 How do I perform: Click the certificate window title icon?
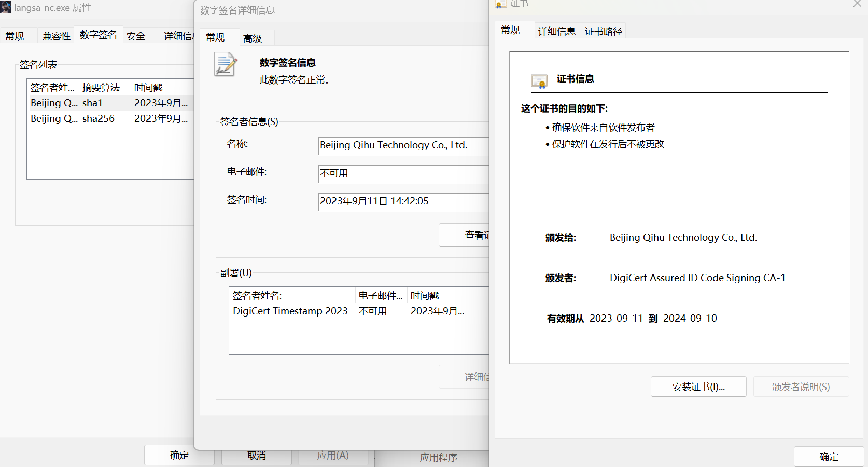click(x=501, y=4)
